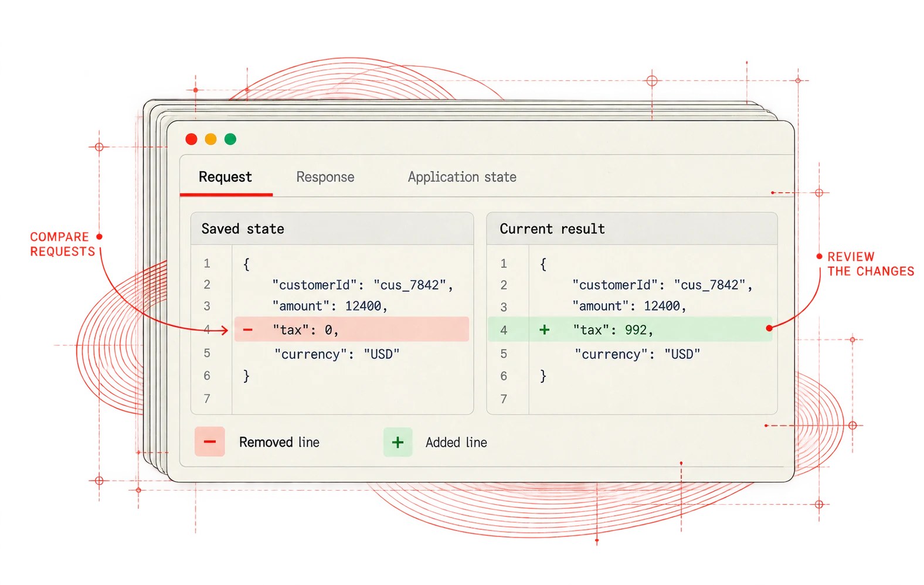Click the Removed line legend minus swatch
924x585 pixels.
point(210,442)
